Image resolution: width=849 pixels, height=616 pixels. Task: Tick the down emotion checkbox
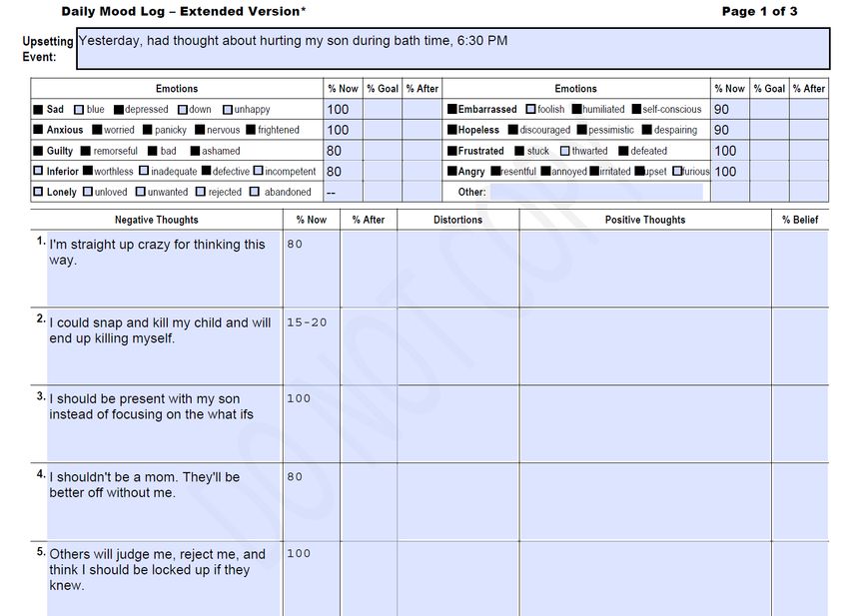click(183, 110)
